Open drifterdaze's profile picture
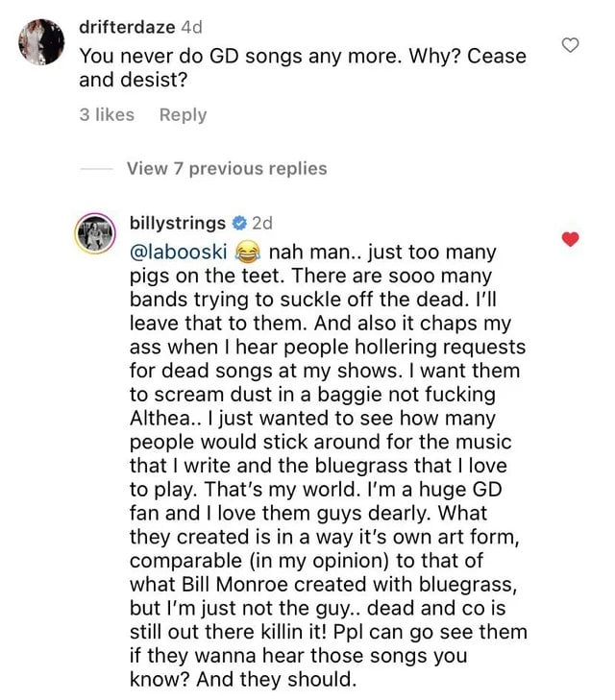Image resolution: width=615 pixels, height=700 pixels. pyautogui.click(x=41, y=42)
